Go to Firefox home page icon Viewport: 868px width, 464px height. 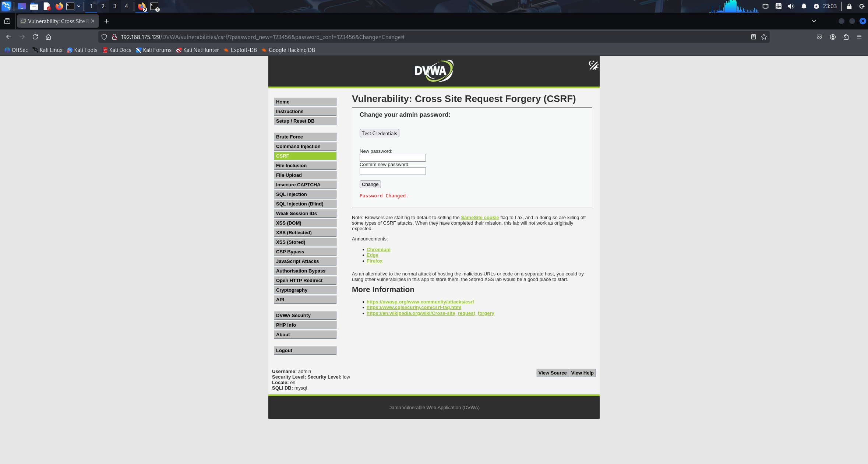click(x=48, y=37)
